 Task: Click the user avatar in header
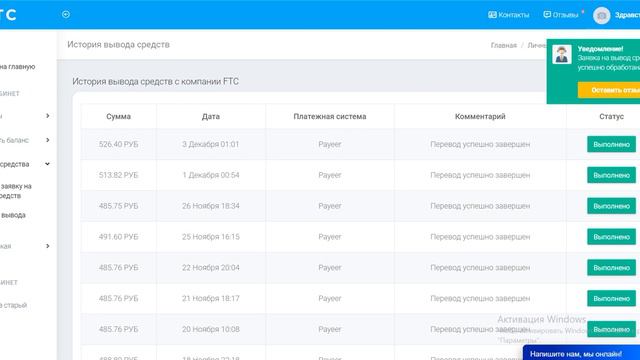point(601,16)
